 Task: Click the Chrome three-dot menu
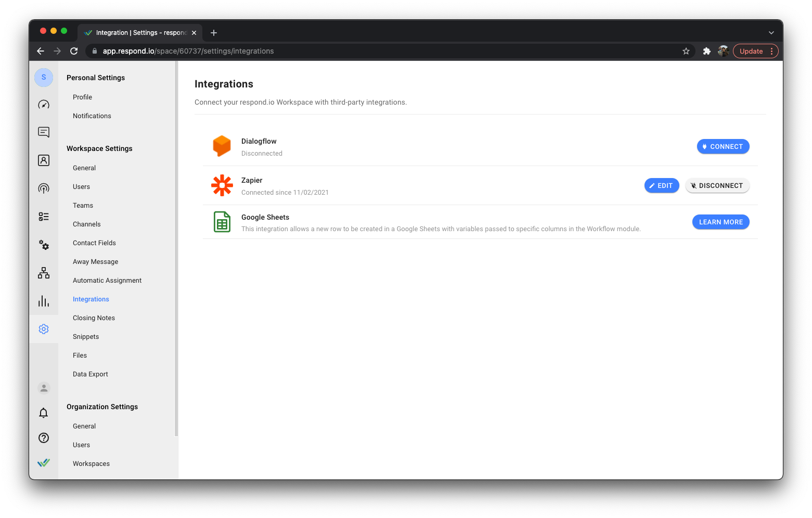coord(771,51)
